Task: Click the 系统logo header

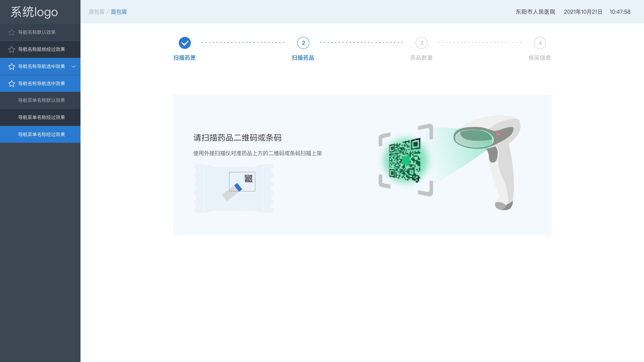Action: [34, 12]
